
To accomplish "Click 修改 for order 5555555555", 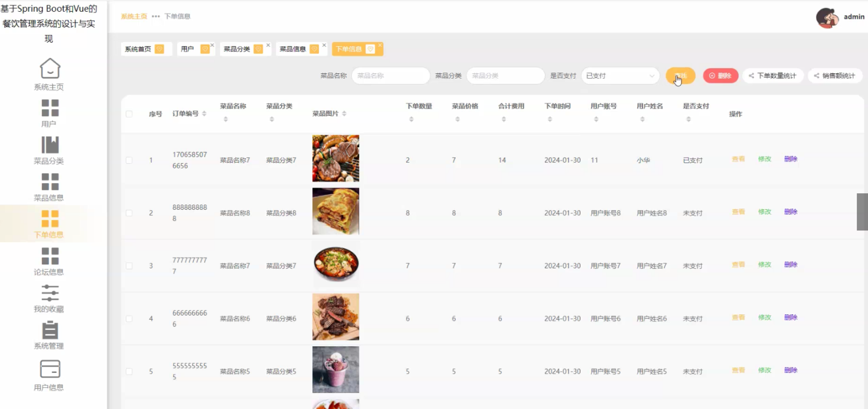I will click(765, 370).
